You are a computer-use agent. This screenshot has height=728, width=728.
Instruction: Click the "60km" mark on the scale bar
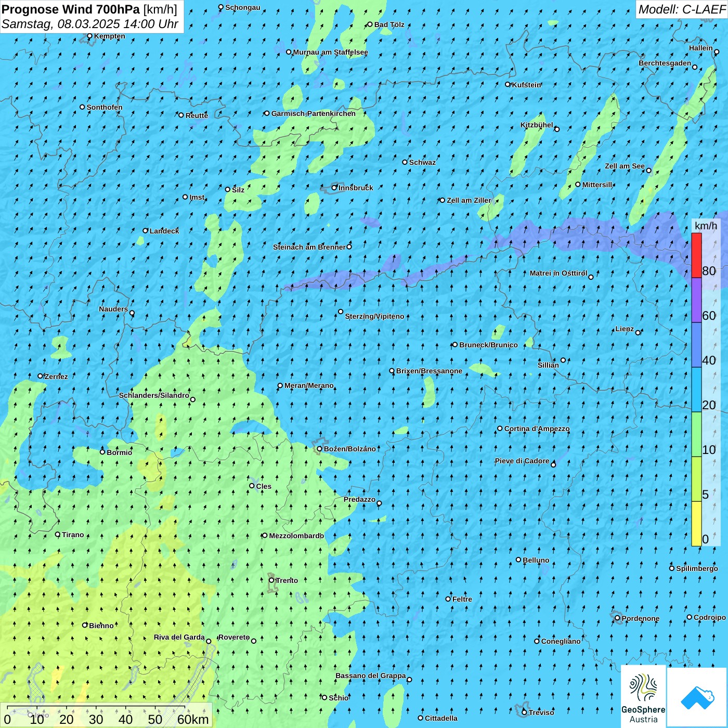[193, 719]
